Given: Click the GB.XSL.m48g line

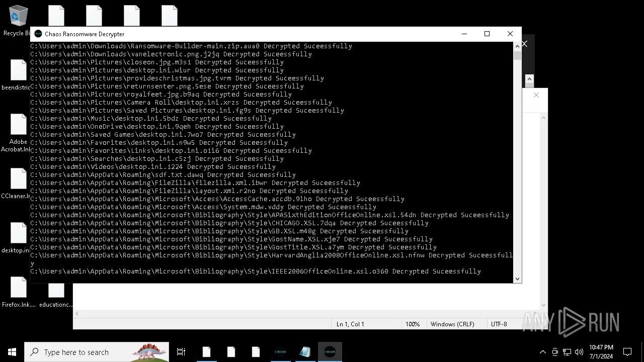Looking at the screenshot, I should pyautogui.click(x=219, y=231).
